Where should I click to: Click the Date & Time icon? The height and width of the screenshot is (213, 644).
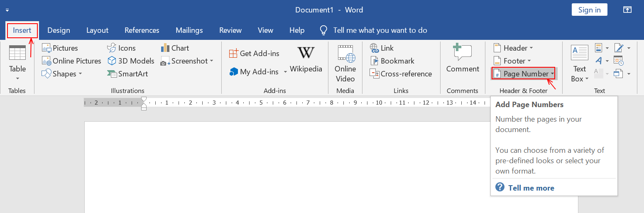[x=618, y=61]
